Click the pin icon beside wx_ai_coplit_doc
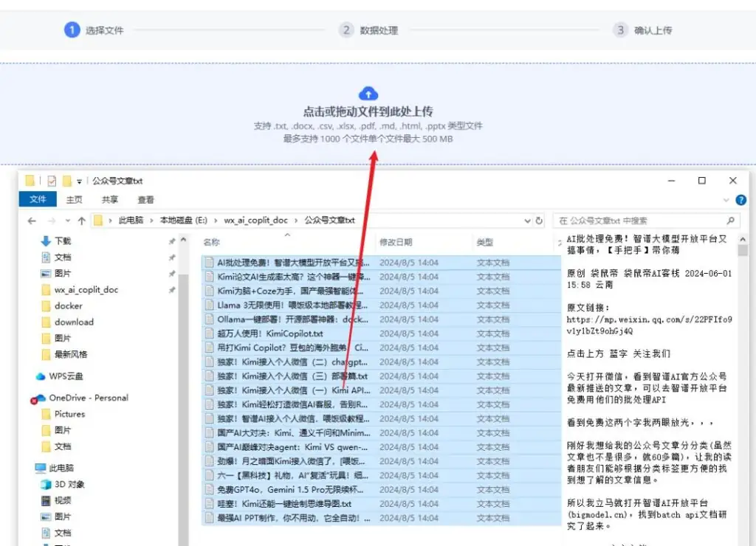This screenshot has width=756, height=546. [x=171, y=290]
